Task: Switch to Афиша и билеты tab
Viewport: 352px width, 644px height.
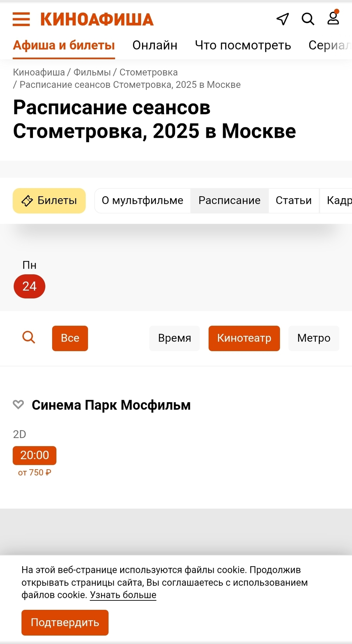Action: 64,45
